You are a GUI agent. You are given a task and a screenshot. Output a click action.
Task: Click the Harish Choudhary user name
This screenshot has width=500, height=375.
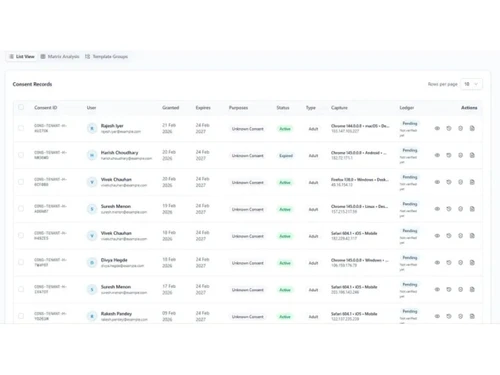coord(119,153)
